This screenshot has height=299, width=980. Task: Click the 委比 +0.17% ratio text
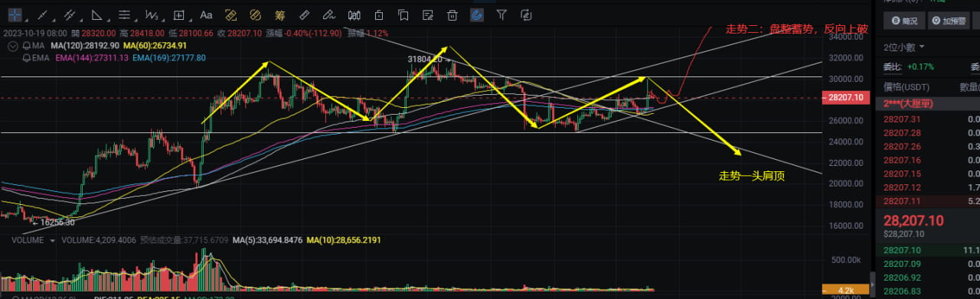[910, 67]
